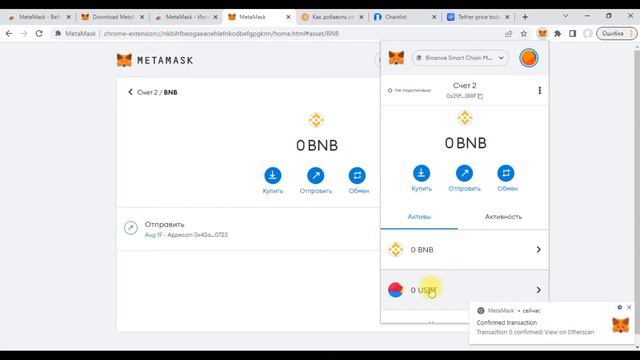This screenshot has height=360, width=640.
Task: Click the Не подключено connection status
Action: [x=409, y=90]
